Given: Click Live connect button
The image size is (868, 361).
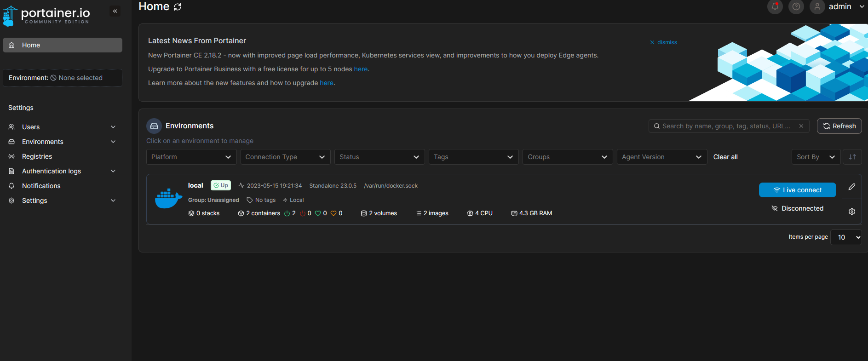Looking at the screenshot, I should coord(798,190).
